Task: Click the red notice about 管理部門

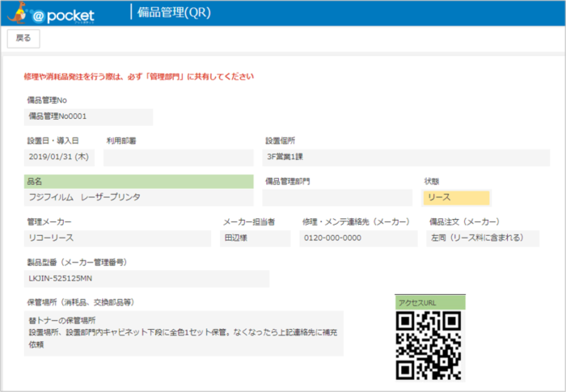Action: click(139, 77)
